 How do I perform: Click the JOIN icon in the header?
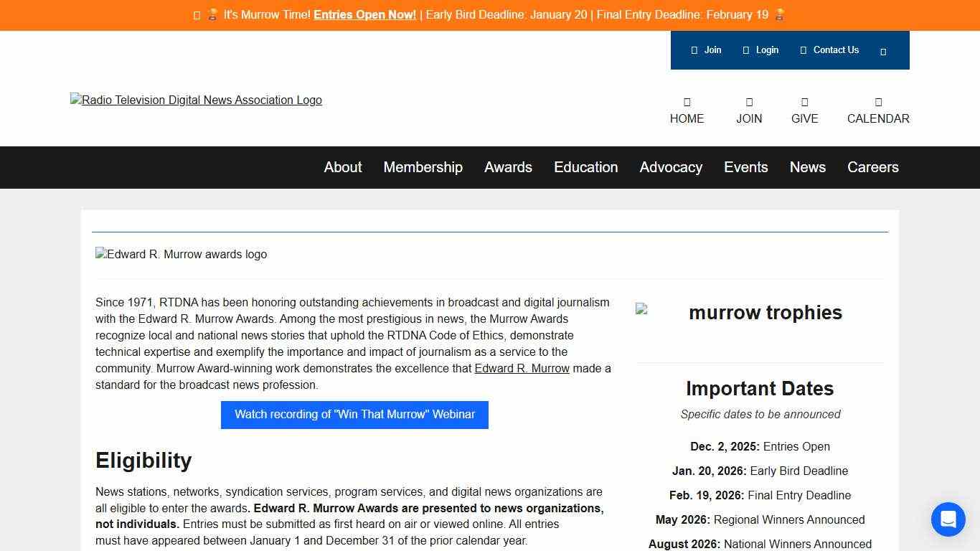point(749,101)
